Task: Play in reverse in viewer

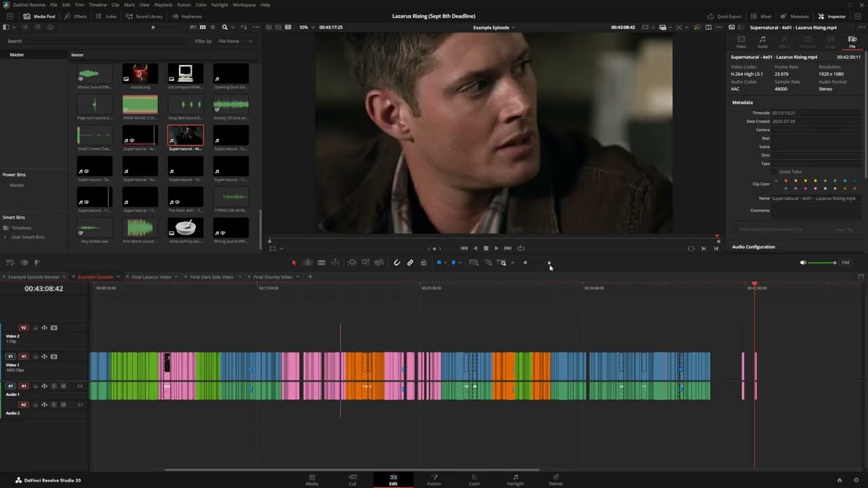Action: click(475, 248)
